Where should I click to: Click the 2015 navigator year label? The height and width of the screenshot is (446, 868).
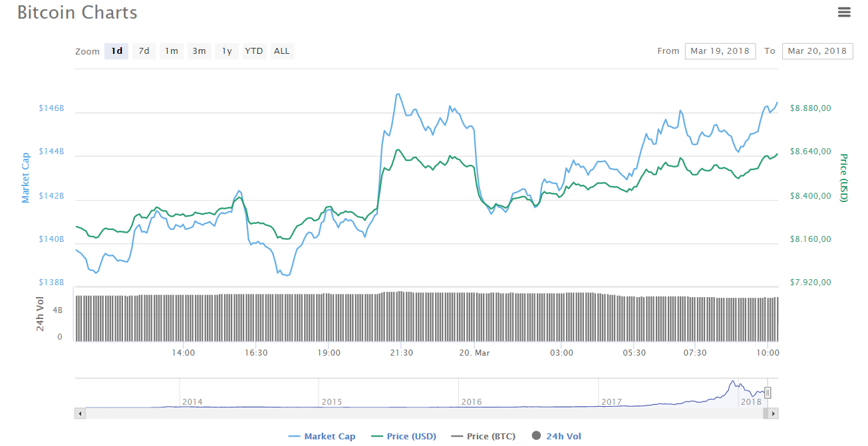point(332,402)
